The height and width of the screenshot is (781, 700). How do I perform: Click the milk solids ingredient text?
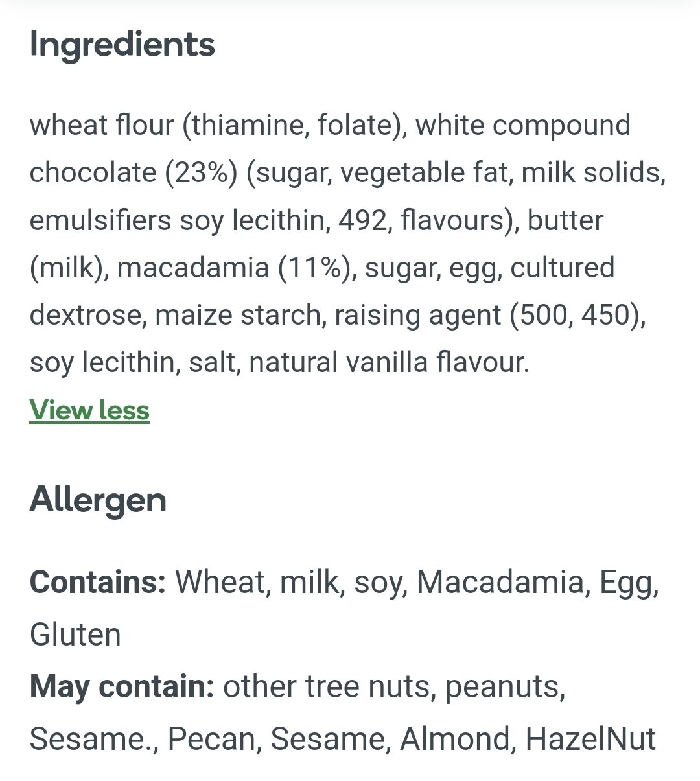tap(592, 173)
